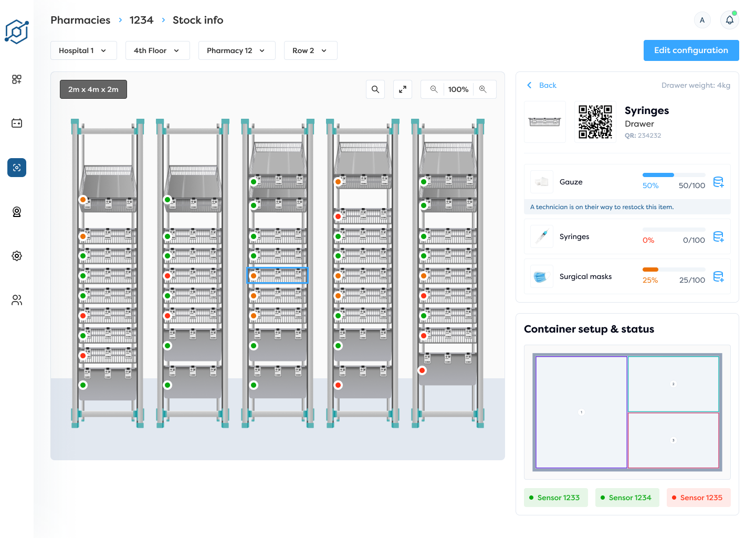Request restock for Surgical masks

[719, 276]
